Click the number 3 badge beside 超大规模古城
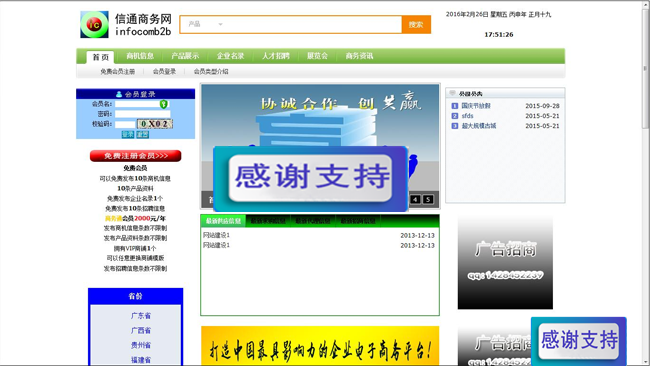This screenshot has width=650, height=366. [455, 126]
